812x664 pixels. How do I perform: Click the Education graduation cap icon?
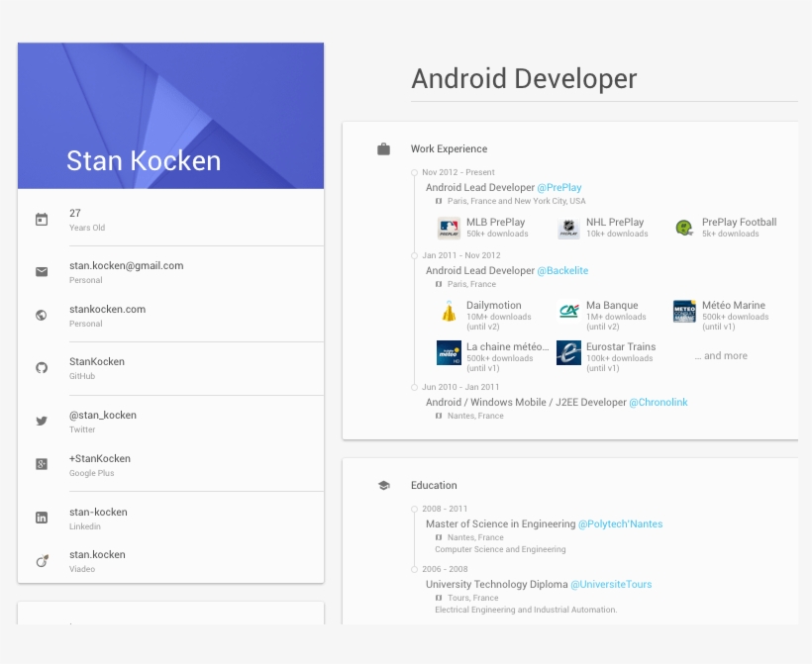coord(383,484)
